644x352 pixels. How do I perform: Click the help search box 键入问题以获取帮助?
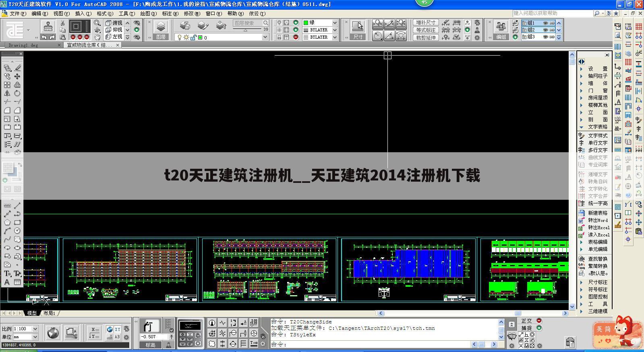click(553, 13)
